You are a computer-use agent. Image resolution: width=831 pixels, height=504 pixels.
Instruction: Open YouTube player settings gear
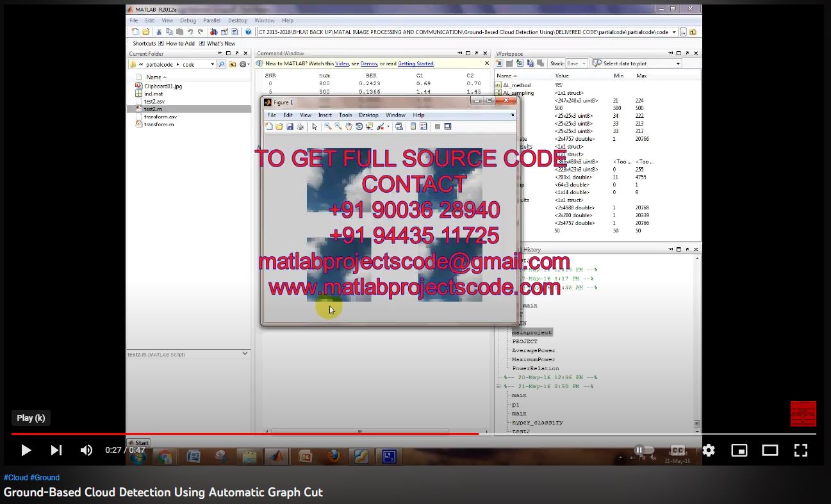(709, 450)
